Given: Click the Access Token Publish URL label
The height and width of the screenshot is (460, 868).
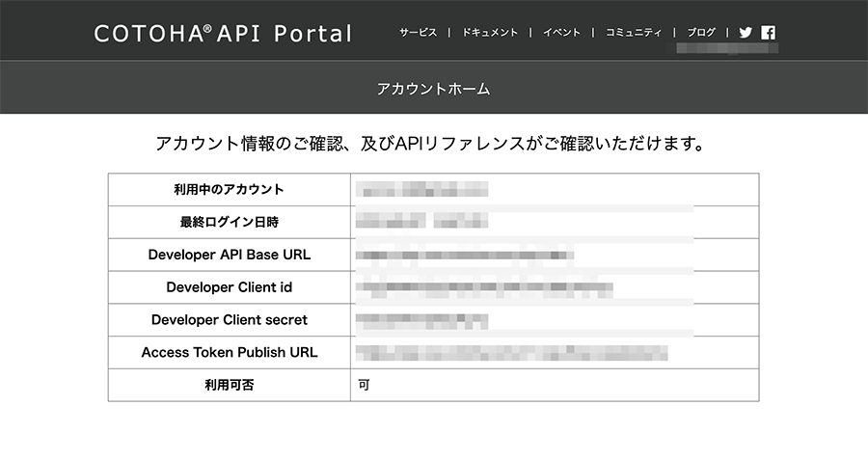Looking at the screenshot, I should click(x=229, y=353).
